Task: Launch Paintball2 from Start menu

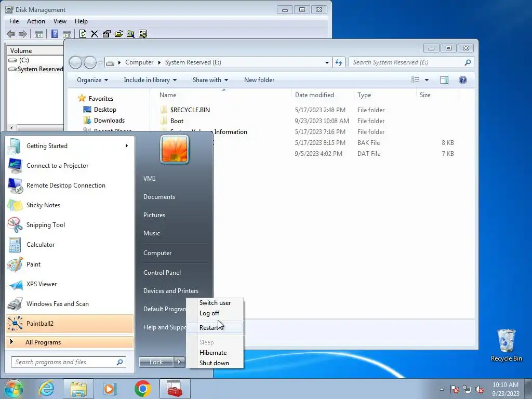Action: pyautogui.click(x=70, y=324)
